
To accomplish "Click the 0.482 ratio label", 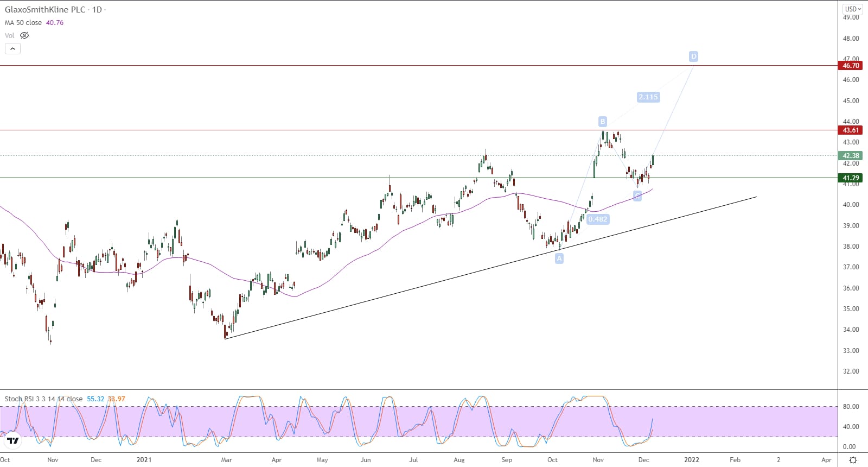I will point(598,219).
